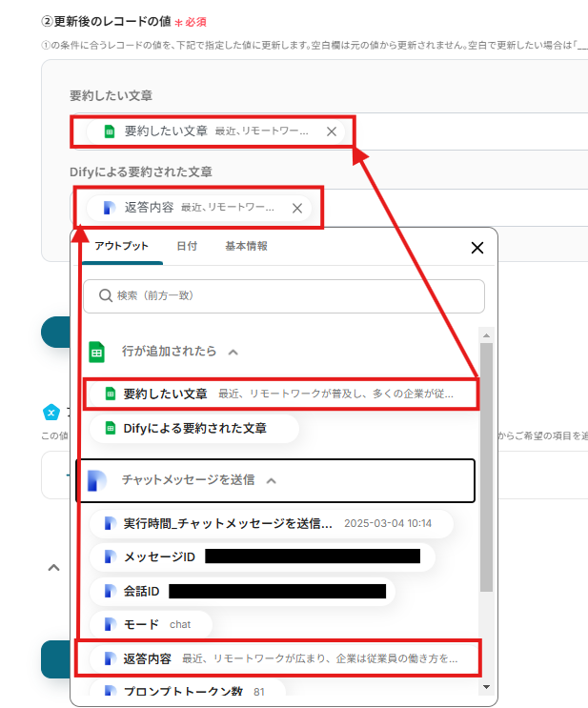Click the magnifier search icon

(106, 295)
